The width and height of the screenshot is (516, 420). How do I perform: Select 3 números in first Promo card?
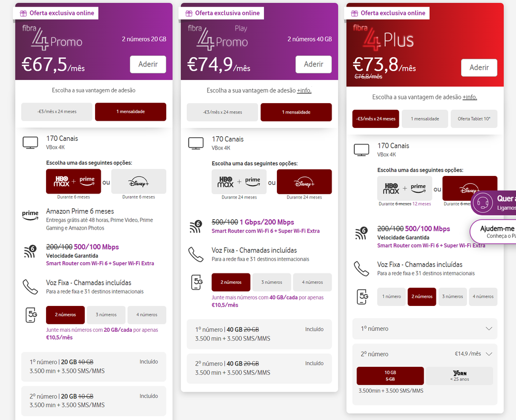pos(106,315)
